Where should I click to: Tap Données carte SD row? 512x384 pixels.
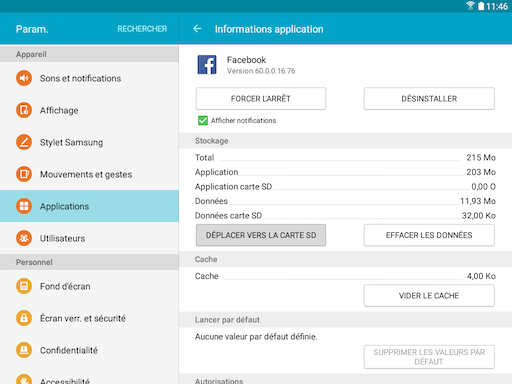pos(345,216)
